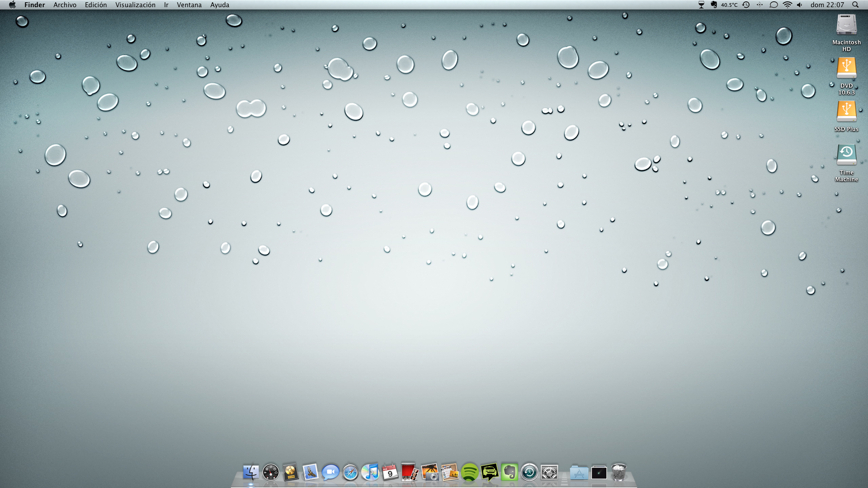This screenshot has width=868, height=488.
Task: Open the Evernote Dock icon
Action: pyautogui.click(x=509, y=473)
